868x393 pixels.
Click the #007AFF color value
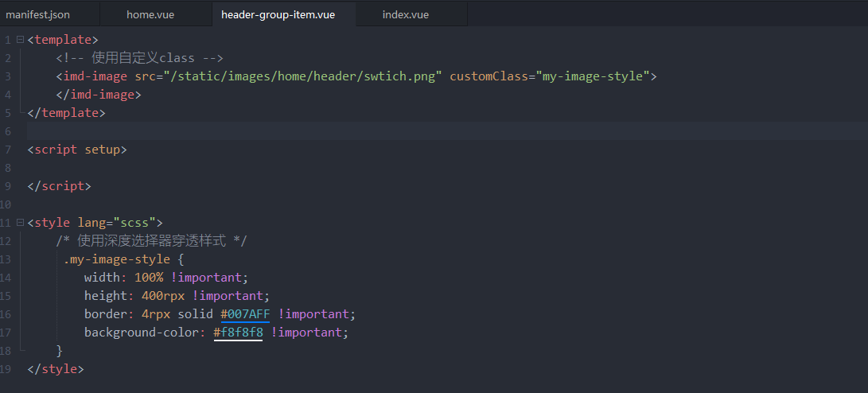point(246,314)
